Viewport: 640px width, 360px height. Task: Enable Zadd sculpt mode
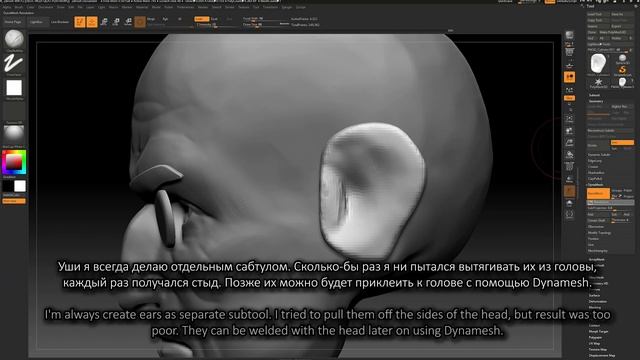[202, 19]
